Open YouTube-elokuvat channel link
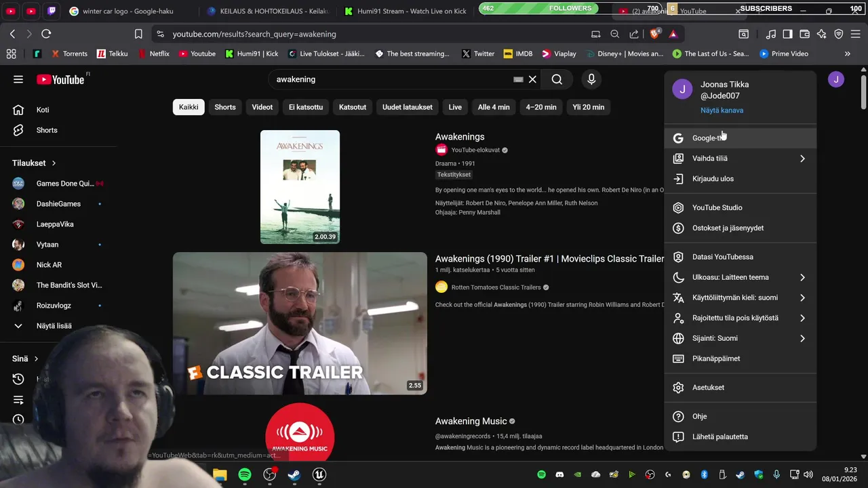 click(477, 150)
